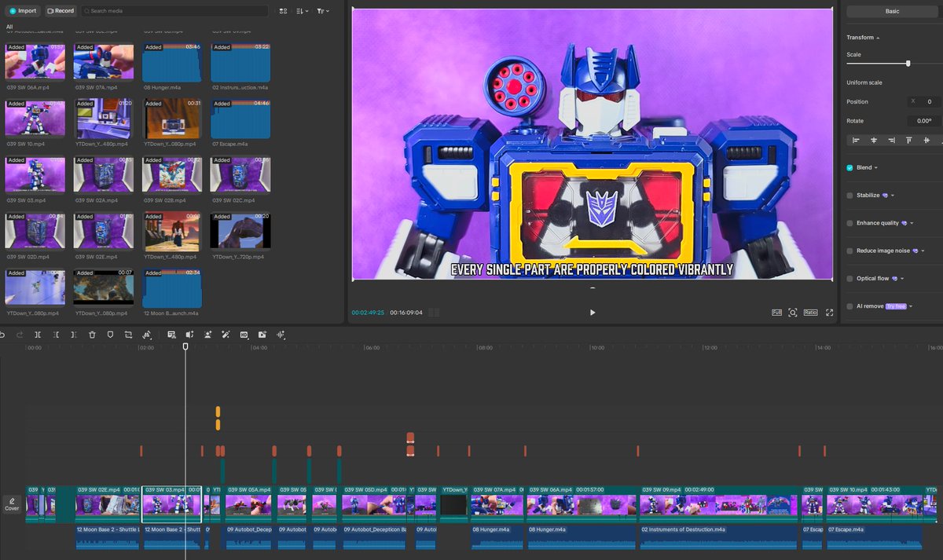Enable the Reduce image noise checkbox
The height and width of the screenshot is (560, 943).
click(849, 251)
